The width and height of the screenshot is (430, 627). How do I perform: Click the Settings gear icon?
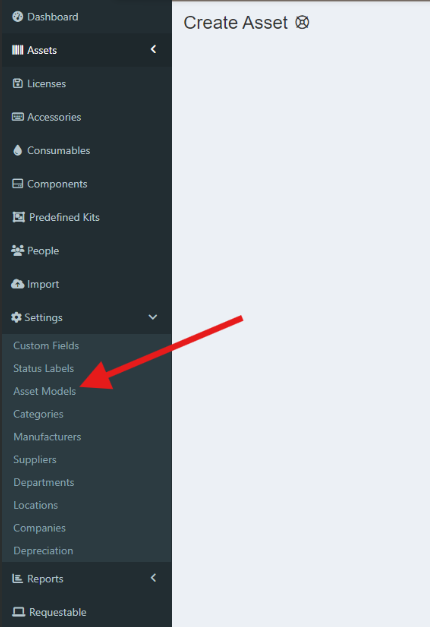pyautogui.click(x=16, y=317)
